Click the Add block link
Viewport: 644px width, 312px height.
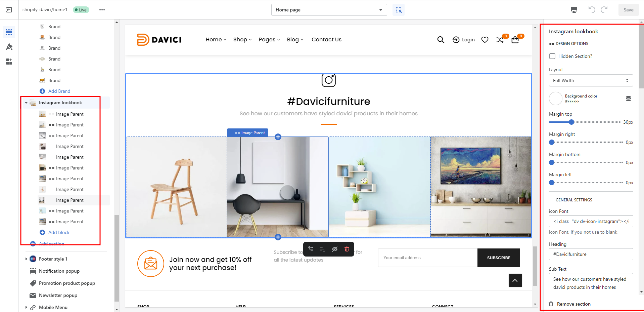tap(59, 232)
